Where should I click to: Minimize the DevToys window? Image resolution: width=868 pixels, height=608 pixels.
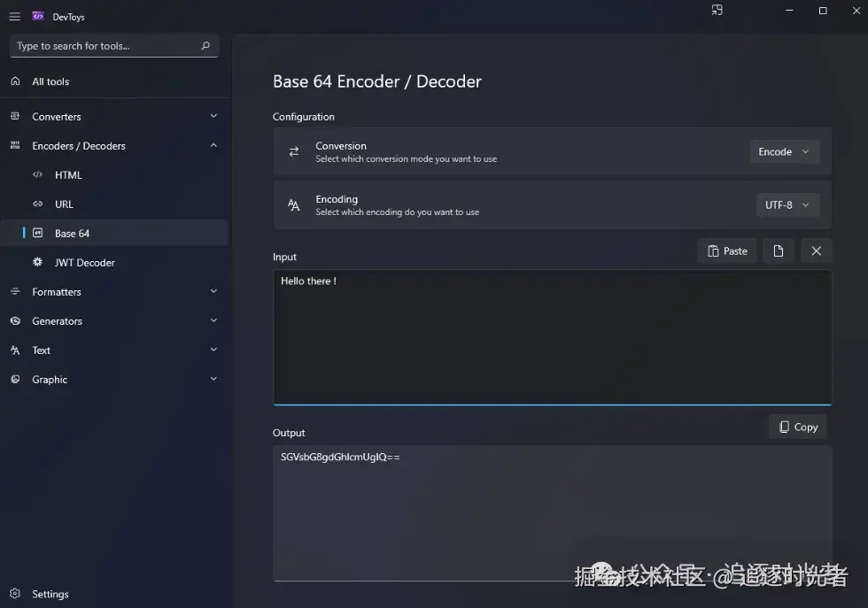tap(789, 11)
